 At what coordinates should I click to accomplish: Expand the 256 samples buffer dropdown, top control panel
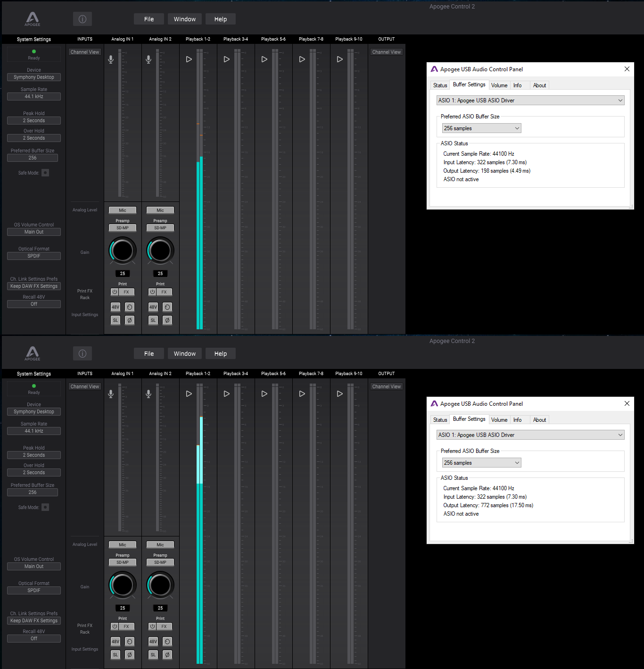(x=481, y=128)
